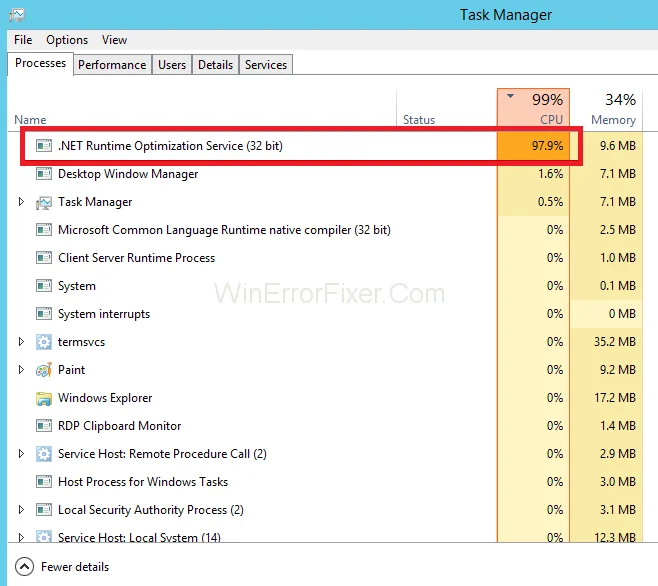This screenshot has width=658, height=586.
Task: Open the View menu
Action: (x=114, y=40)
